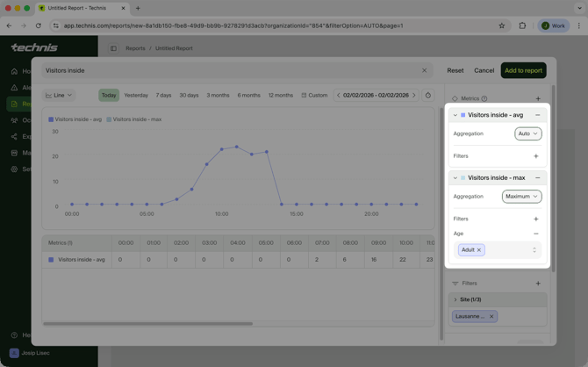The image size is (588, 367).
Task: Open the Line chart type dropdown
Action: pos(59,95)
